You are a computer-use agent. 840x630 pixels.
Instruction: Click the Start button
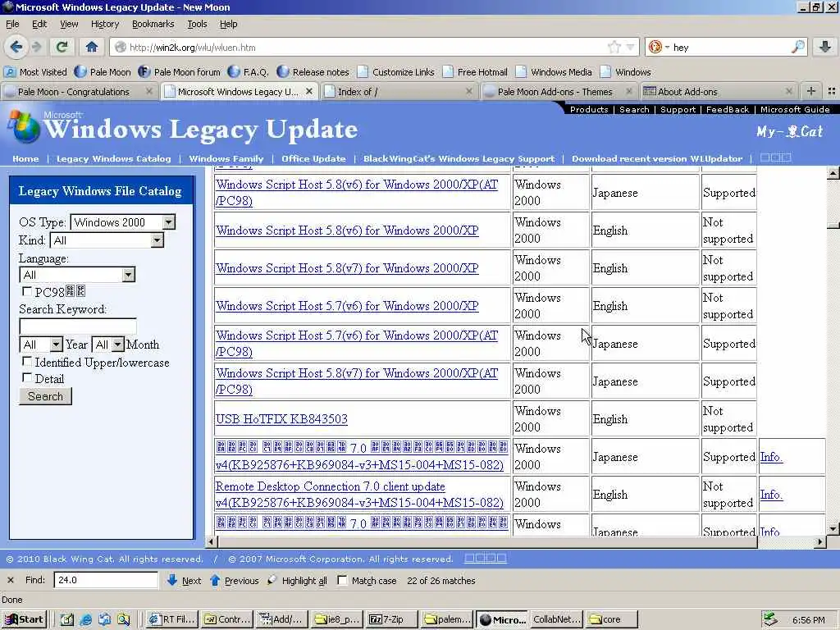24,620
